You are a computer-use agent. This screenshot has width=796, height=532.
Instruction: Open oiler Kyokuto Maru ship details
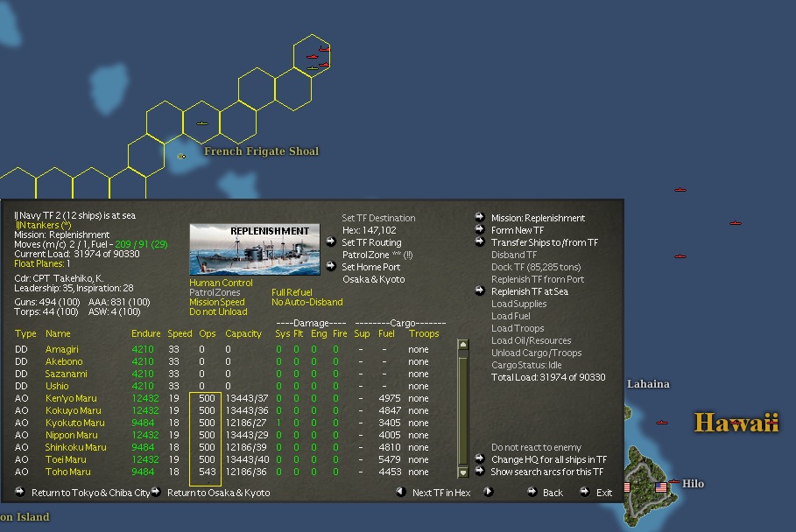pos(75,423)
